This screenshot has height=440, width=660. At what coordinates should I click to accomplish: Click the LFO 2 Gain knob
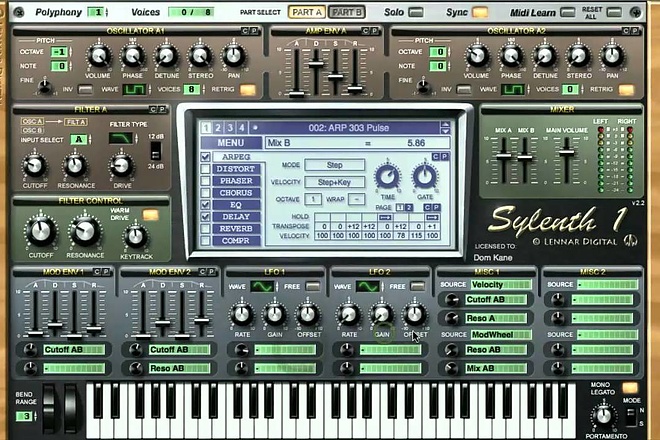click(x=382, y=315)
